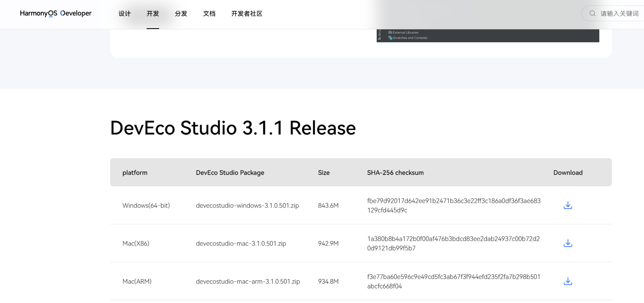Screen dimensions: 644x303
Task: Click the DevEco Studio Package column header
Action: point(230,173)
